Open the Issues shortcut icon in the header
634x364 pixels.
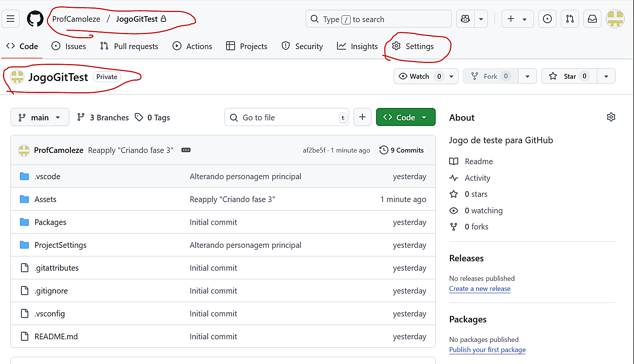tap(547, 19)
